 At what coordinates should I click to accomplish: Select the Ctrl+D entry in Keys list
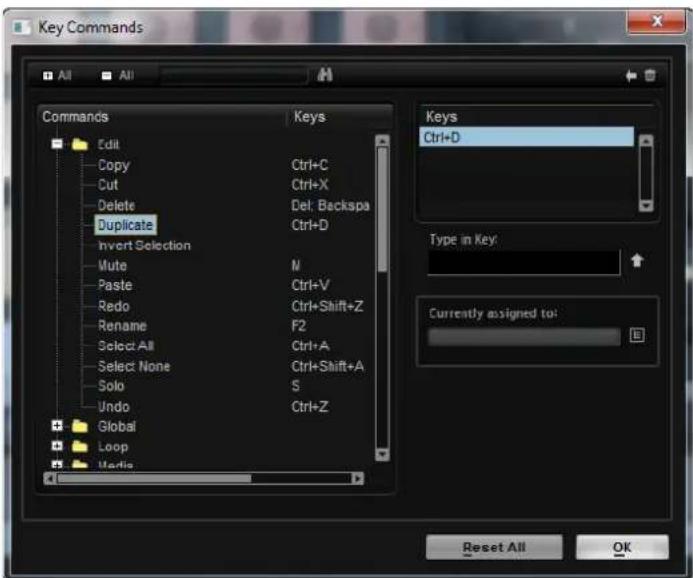[x=526, y=137]
